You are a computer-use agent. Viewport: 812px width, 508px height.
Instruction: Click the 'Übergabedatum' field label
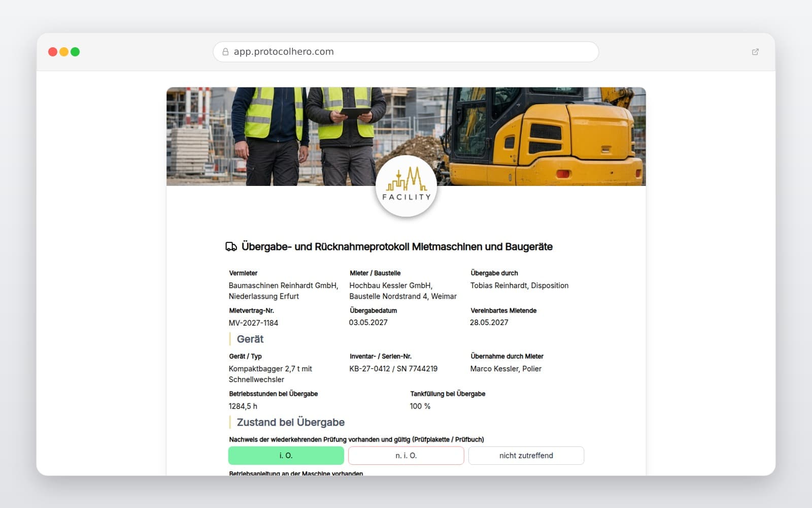[x=373, y=311]
